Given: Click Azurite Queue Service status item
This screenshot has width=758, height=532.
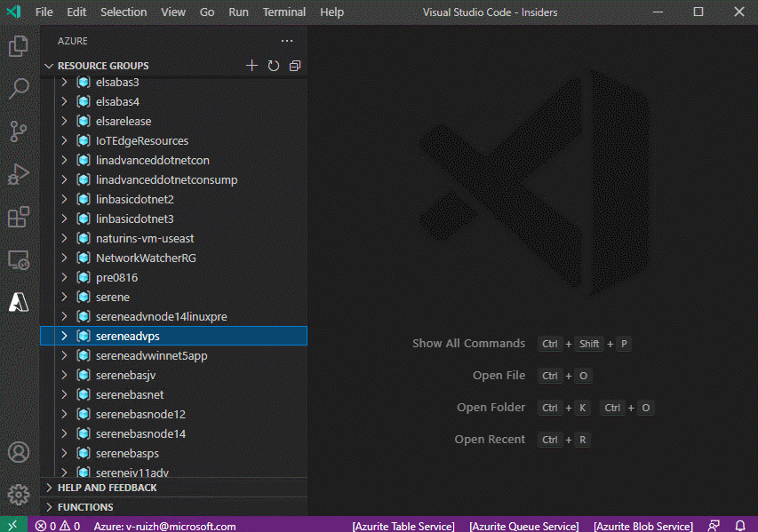Looking at the screenshot, I should tap(523, 526).
